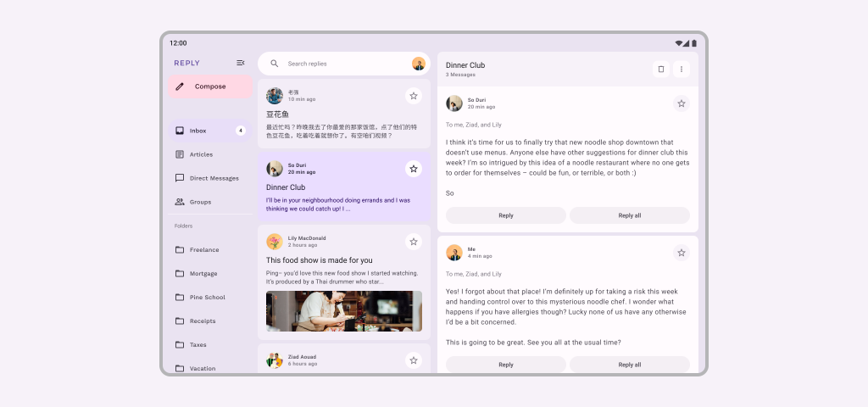868x407 pixels.
Task: Click the Direct Messages chat icon
Action: (180, 178)
